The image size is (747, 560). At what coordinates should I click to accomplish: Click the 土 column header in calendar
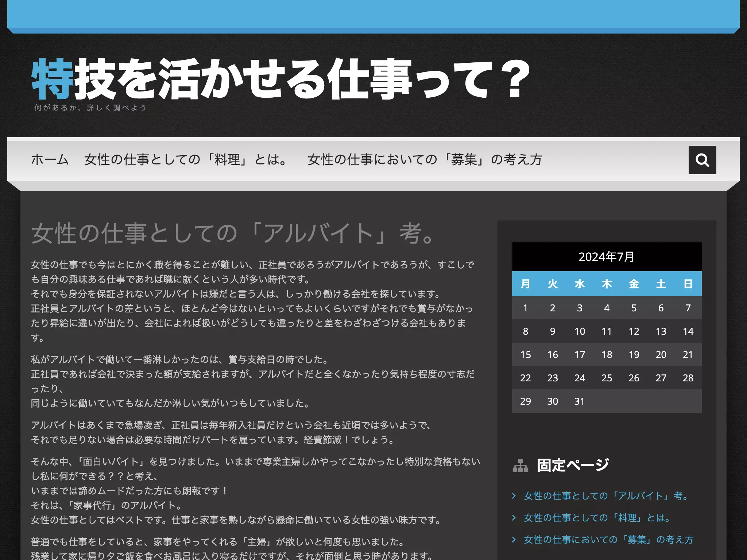coord(661,284)
